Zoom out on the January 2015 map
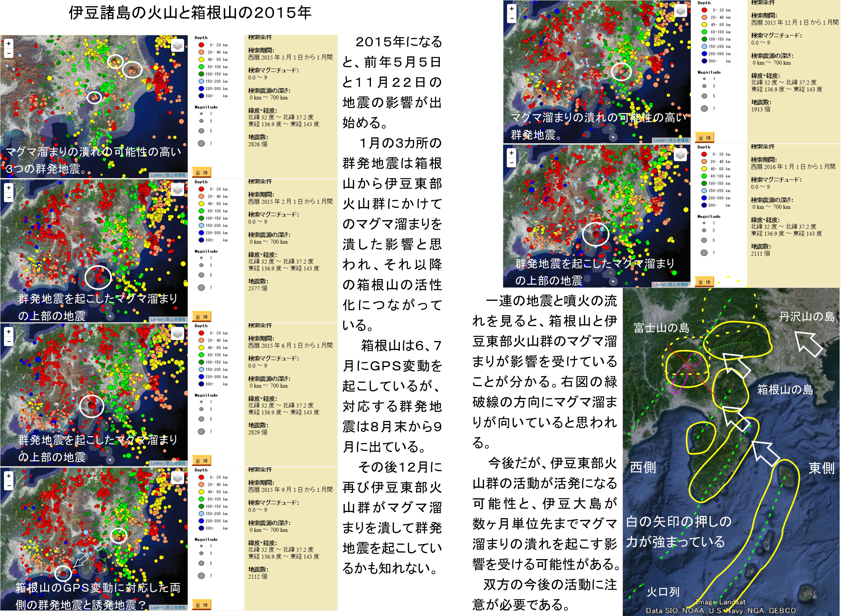Image resolution: width=841 pixels, height=616 pixels. pos(9,53)
